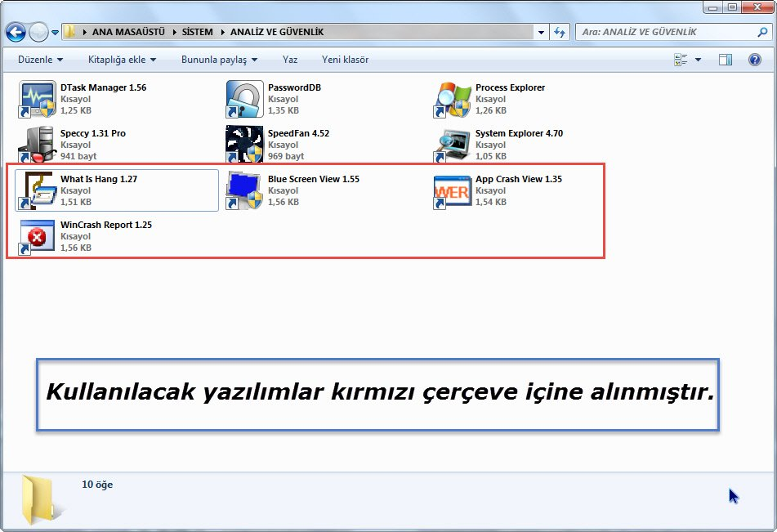Maximize the Explorer window
The width and height of the screenshot is (777, 532).
[732, 7]
